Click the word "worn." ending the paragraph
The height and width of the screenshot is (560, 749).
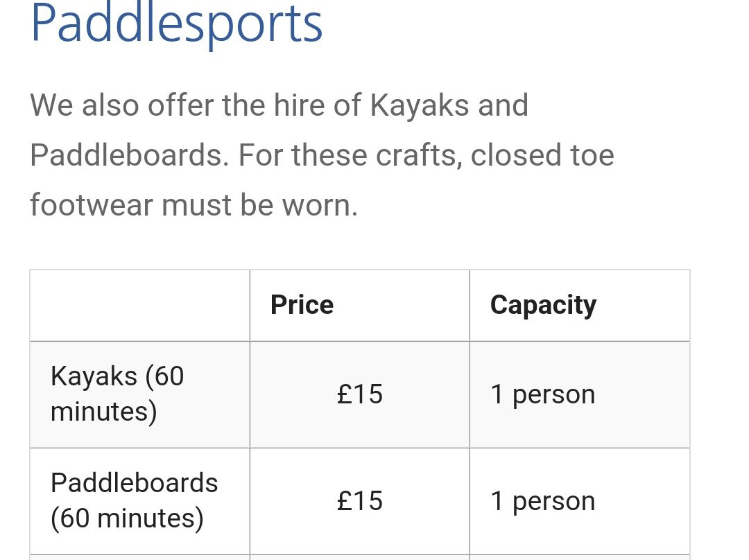pyautogui.click(x=320, y=205)
